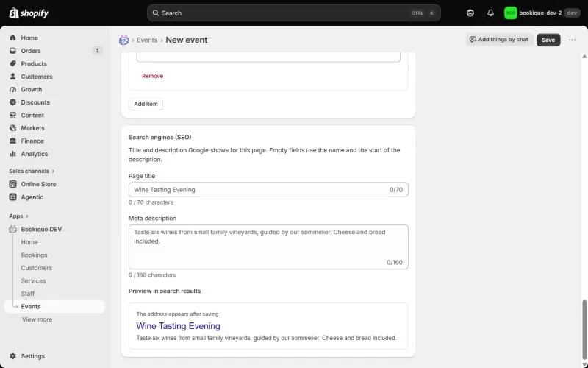Click the Customers person icon
The height and width of the screenshot is (368, 588).
click(12, 77)
